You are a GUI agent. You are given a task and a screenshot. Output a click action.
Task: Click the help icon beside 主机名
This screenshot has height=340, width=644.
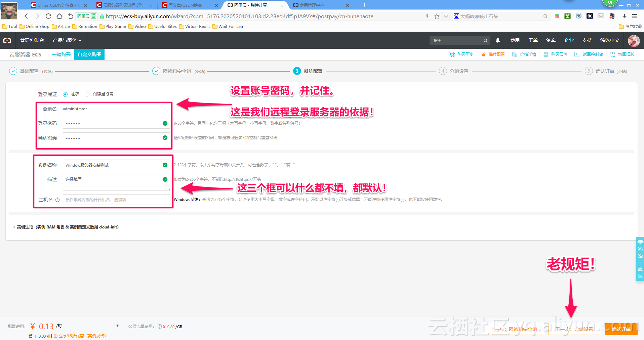(x=57, y=200)
